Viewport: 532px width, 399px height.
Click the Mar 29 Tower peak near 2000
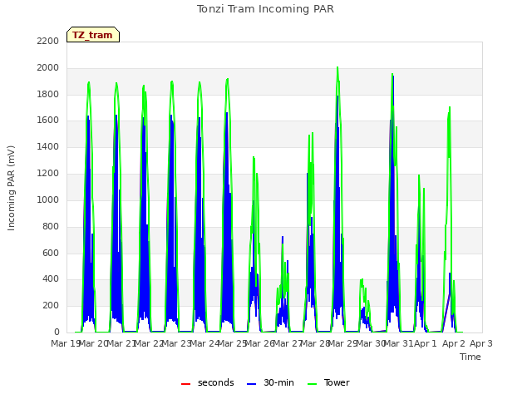(337, 68)
